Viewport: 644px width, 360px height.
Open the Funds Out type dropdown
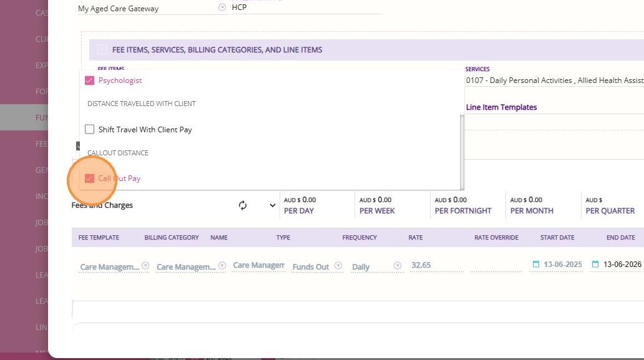click(338, 266)
